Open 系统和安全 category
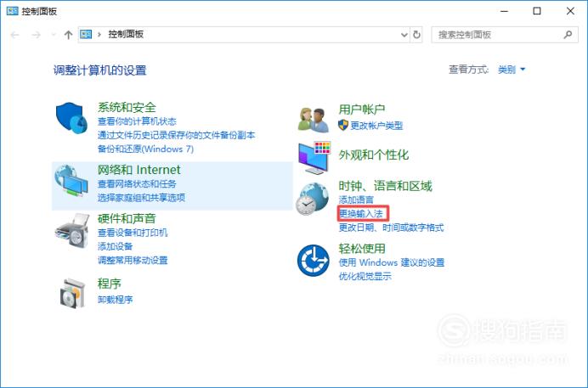The height and width of the screenshot is (388, 588). tap(127, 108)
